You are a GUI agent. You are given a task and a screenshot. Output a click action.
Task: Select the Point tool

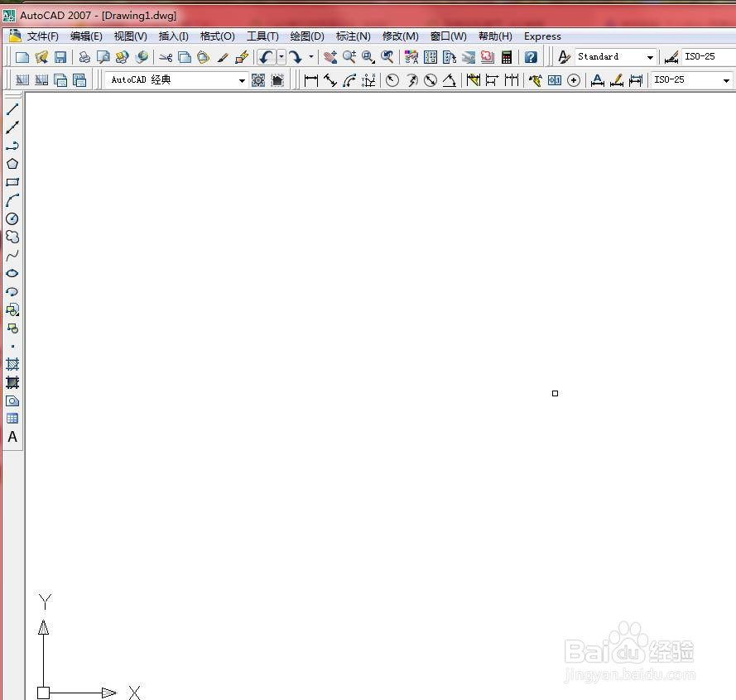tap(12, 346)
